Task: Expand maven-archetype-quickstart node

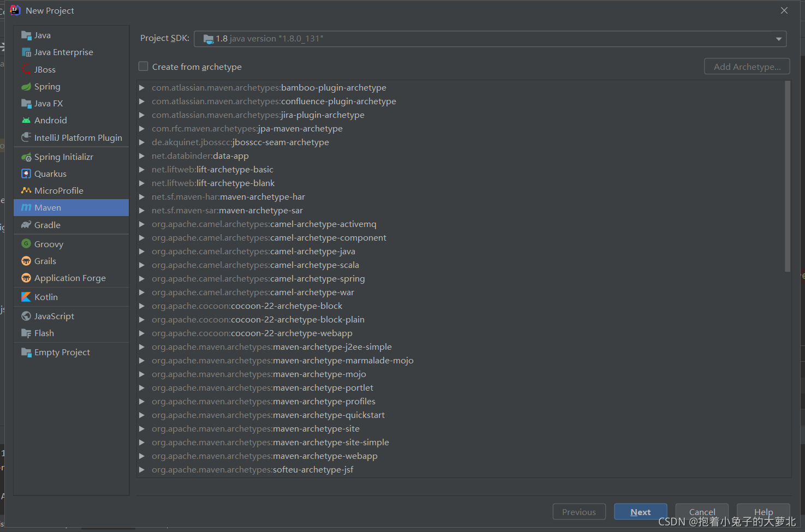Action: coord(142,415)
